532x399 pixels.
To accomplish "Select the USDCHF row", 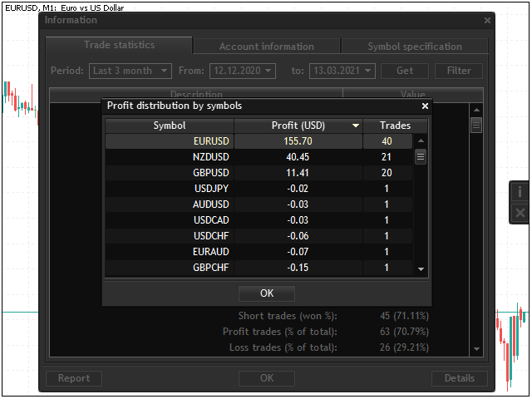I will point(259,236).
